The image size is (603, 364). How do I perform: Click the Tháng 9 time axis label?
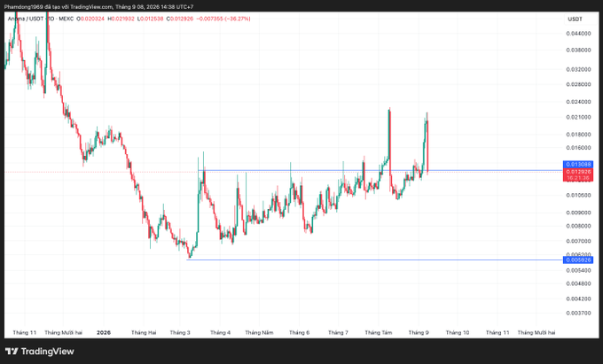click(x=419, y=332)
